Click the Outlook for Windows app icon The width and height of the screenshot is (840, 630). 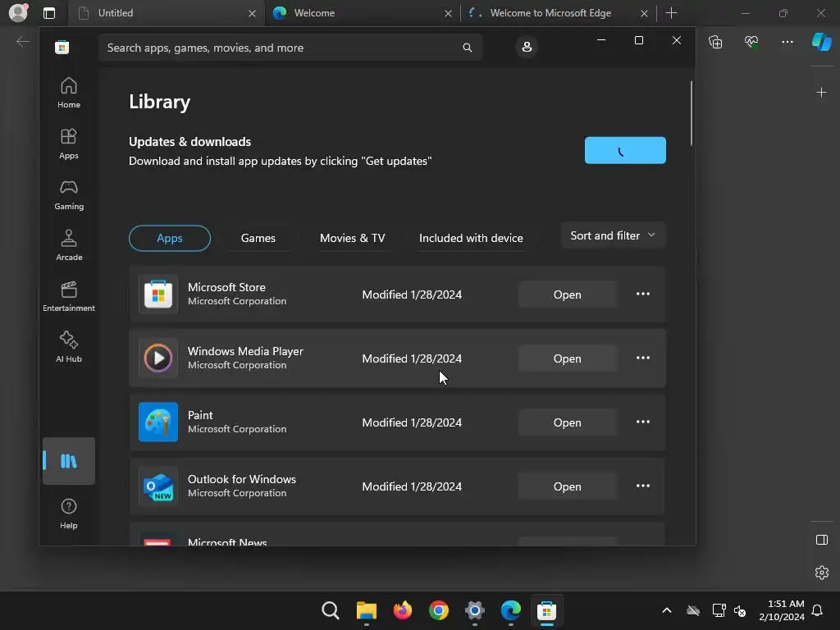tap(158, 486)
